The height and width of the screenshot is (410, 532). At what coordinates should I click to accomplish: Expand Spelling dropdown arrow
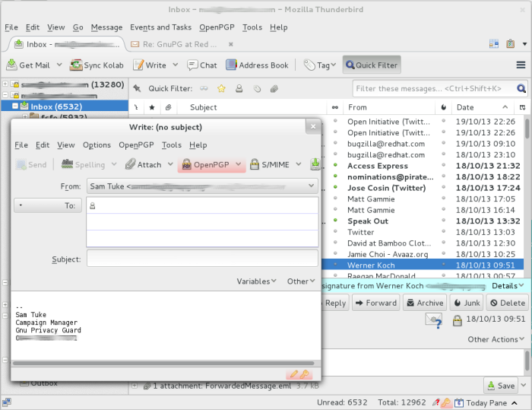[x=114, y=164]
